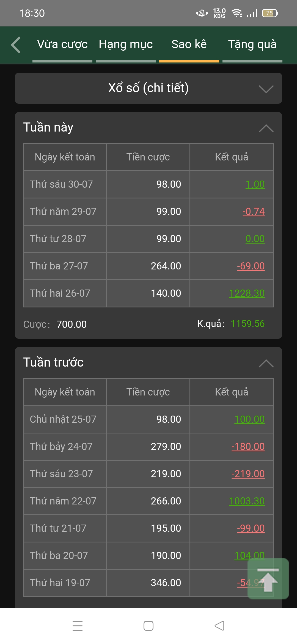The width and height of the screenshot is (297, 644).
Task: Select the Sao kê tab
Action: click(x=189, y=45)
